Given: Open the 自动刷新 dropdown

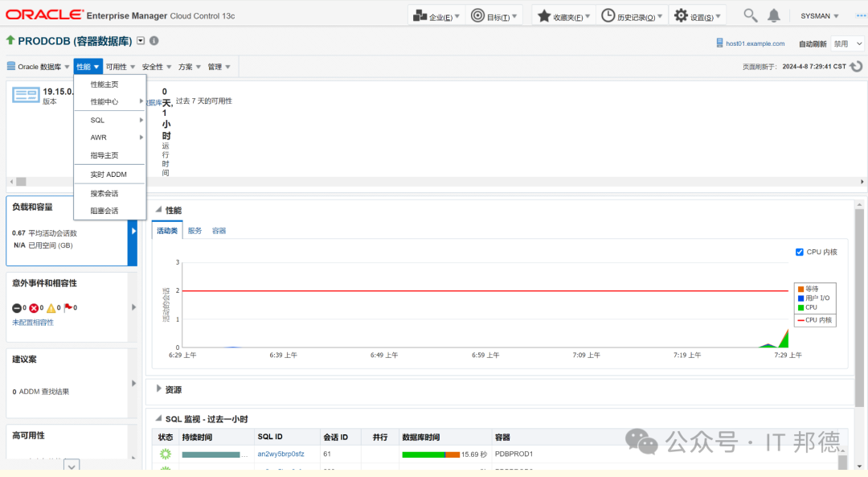Looking at the screenshot, I should click(x=848, y=43).
